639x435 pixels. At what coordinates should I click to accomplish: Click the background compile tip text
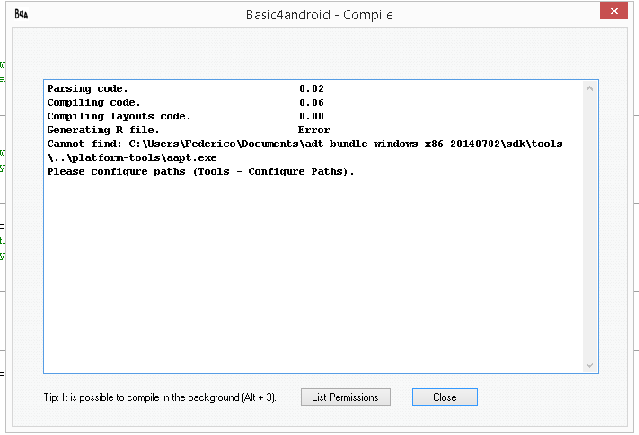(x=160, y=397)
